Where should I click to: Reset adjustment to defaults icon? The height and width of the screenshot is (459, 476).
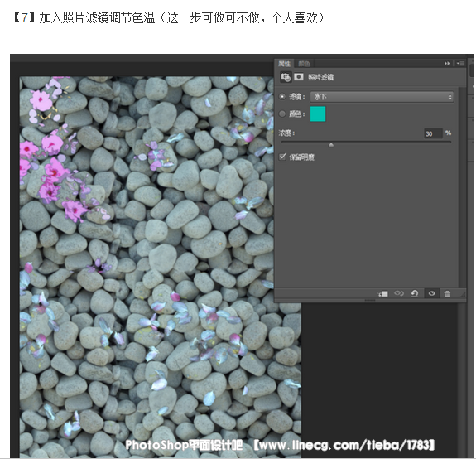tap(415, 293)
